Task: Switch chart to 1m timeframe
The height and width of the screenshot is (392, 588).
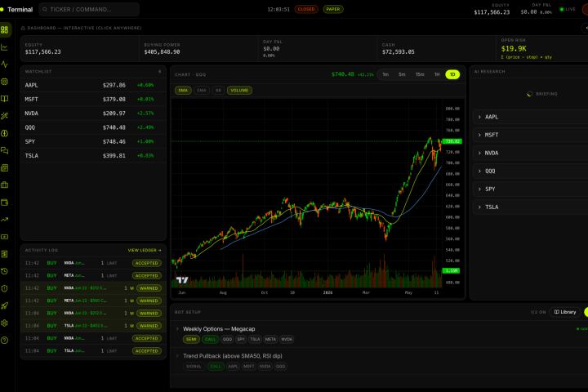Action: click(385, 74)
